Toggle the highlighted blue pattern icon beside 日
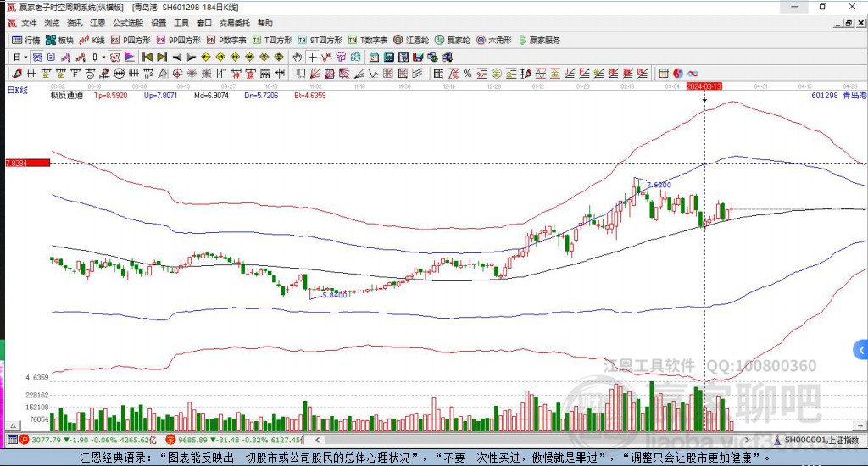 36,57
